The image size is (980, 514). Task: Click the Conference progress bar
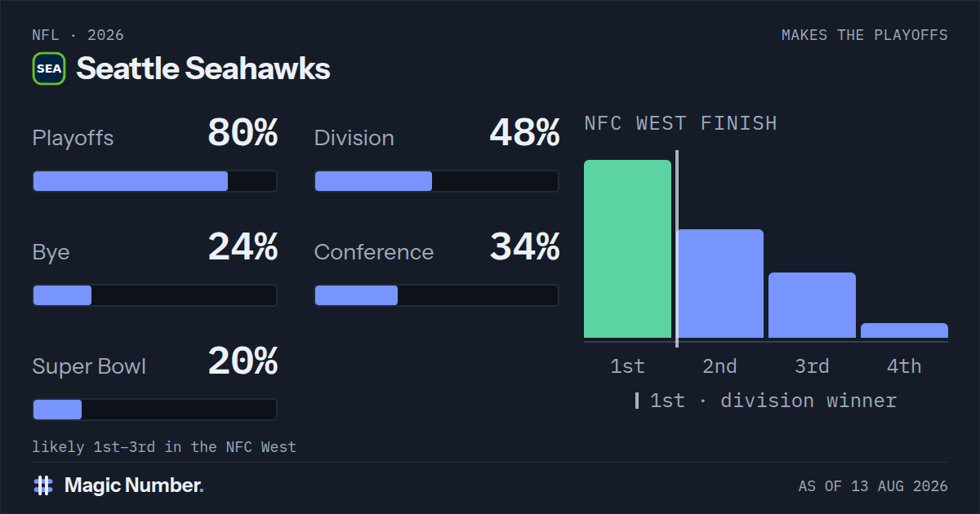[436, 295]
